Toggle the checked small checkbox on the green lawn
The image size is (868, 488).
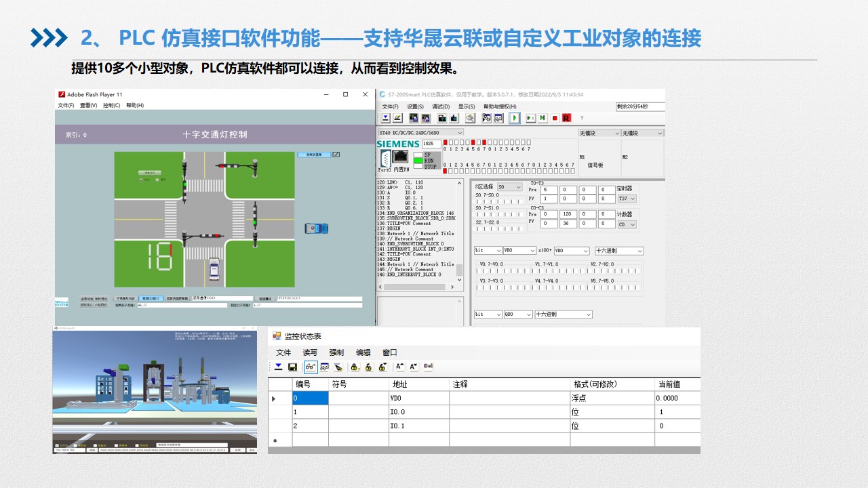[141, 180]
